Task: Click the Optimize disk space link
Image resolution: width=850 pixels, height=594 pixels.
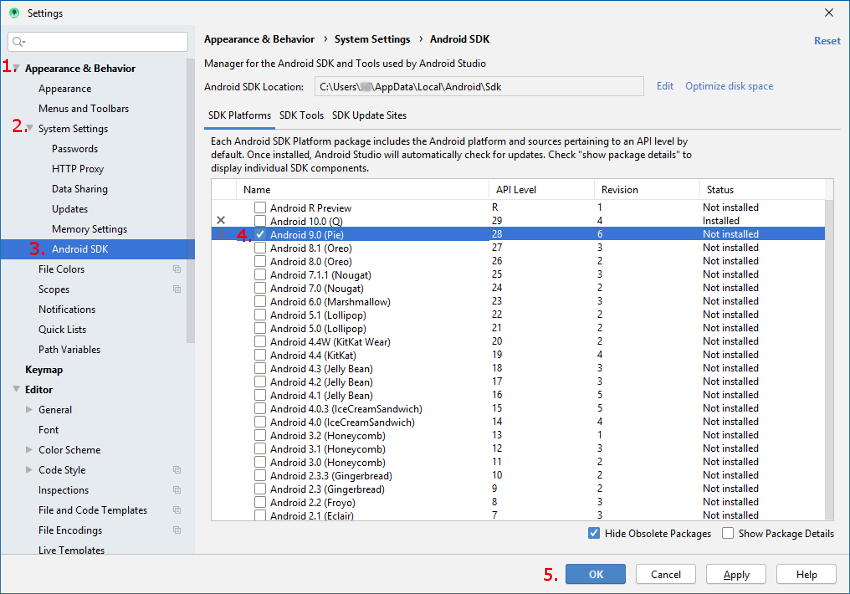Action: point(729,86)
